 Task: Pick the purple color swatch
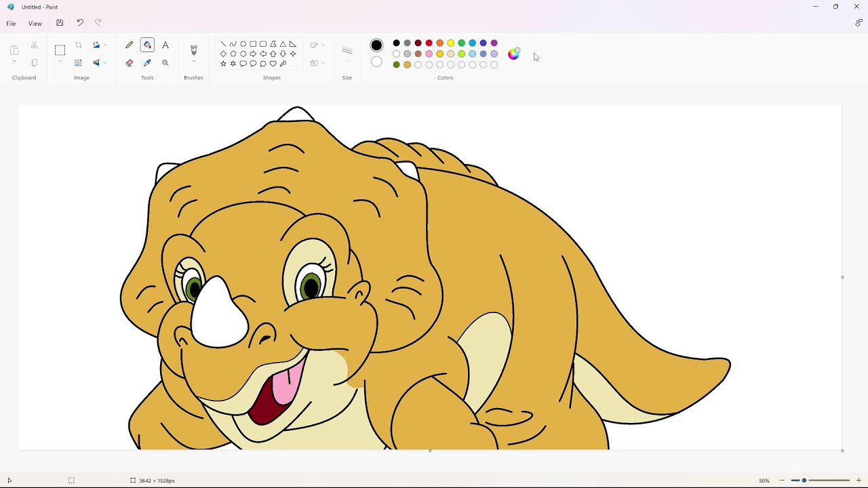pos(494,43)
